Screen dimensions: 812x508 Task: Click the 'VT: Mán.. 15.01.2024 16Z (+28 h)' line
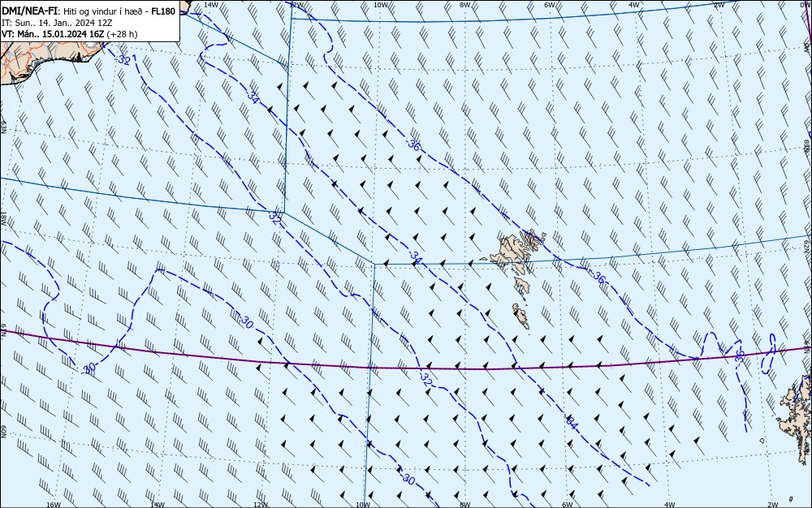point(70,34)
